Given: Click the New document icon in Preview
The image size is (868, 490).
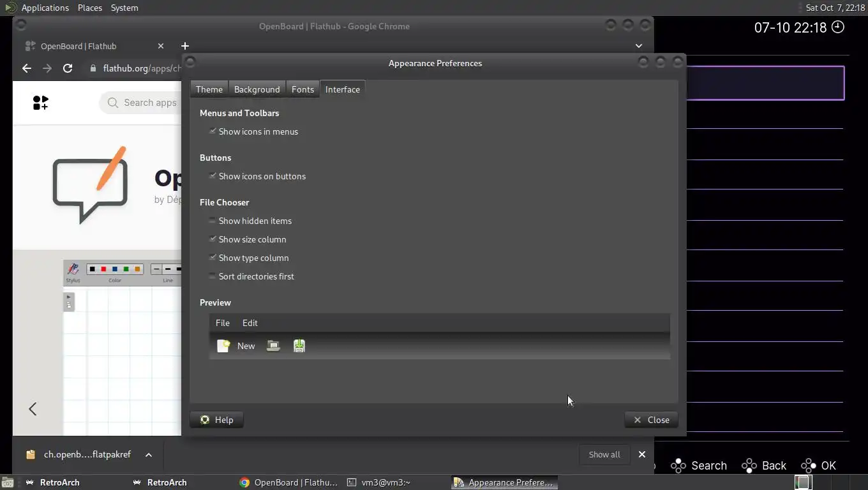Looking at the screenshot, I should click(x=223, y=346).
